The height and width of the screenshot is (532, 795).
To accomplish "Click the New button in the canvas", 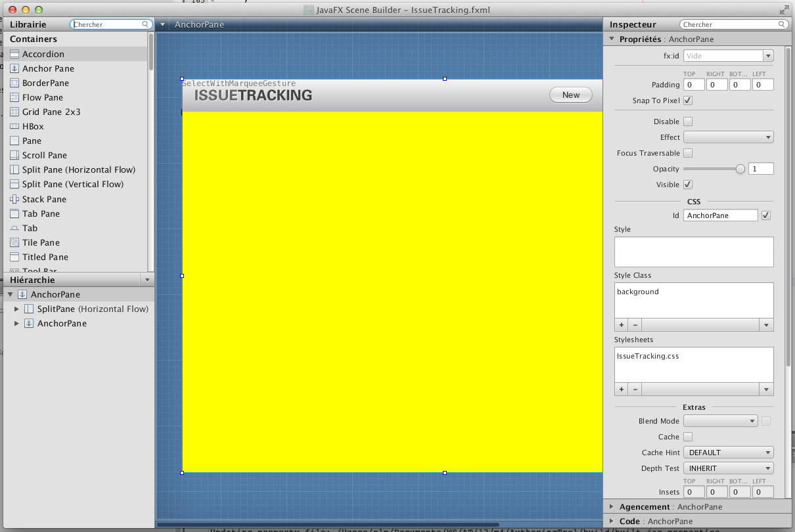I will [571, 95].
